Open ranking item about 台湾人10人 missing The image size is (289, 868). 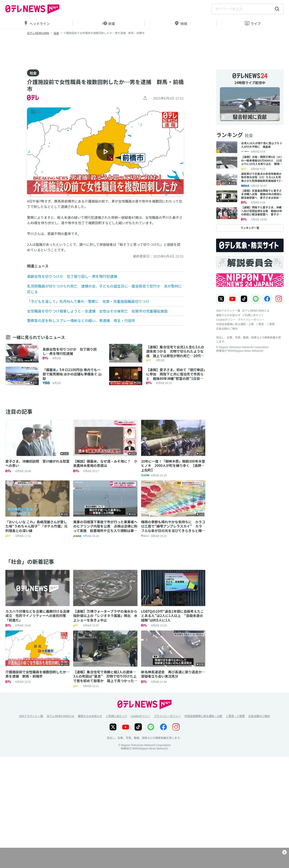261,145
